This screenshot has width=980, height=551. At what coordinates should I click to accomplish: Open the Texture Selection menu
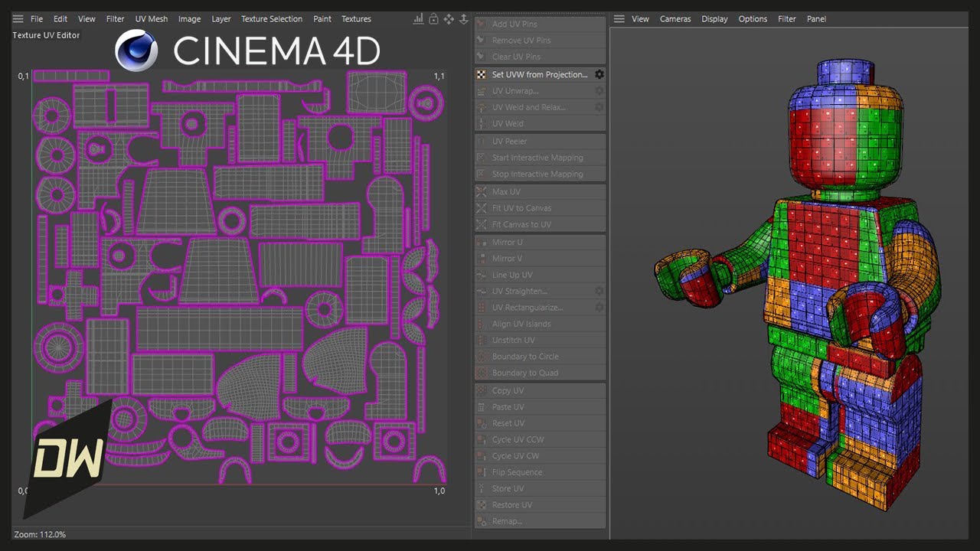coord(272,19)
